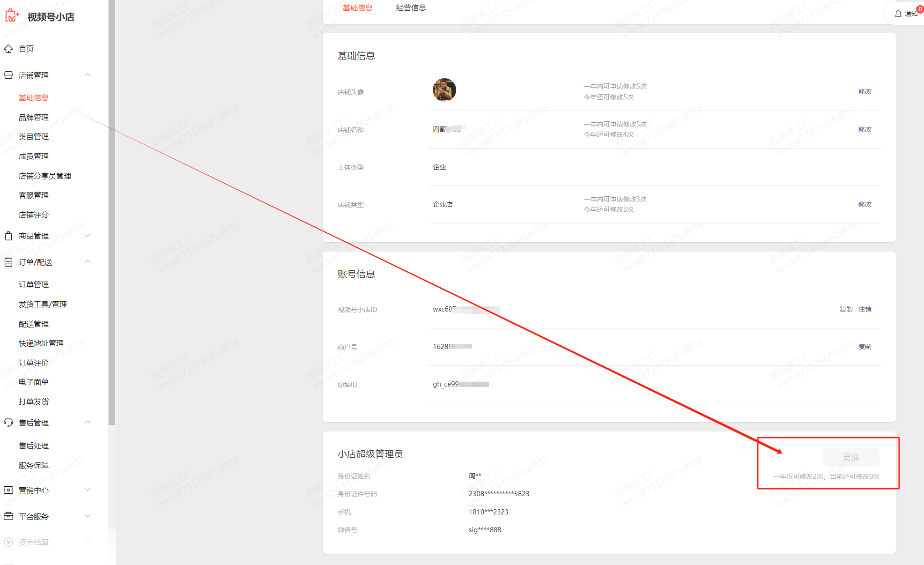This screenshot has height=565, width=924.
Task: Expand the 营销中心 section chevron
Action: pyautogui.click(x=88, y=490)
